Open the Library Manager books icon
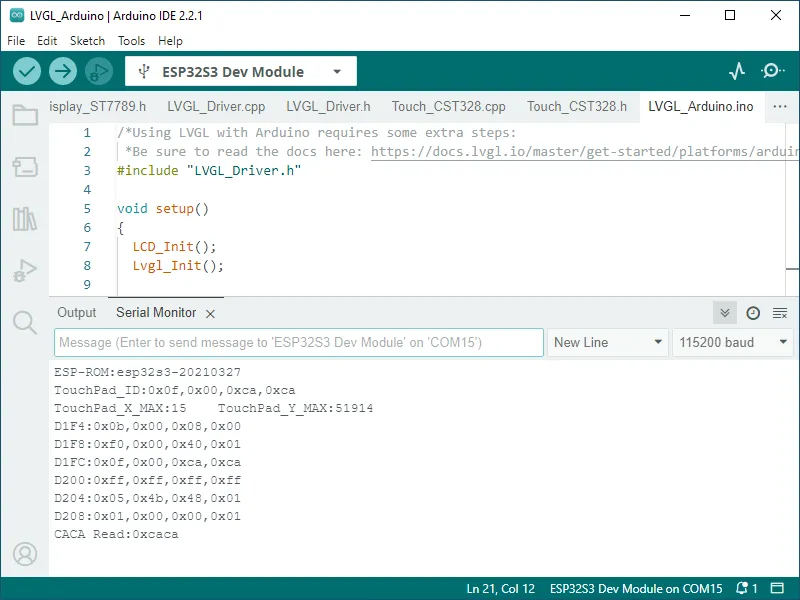 [25, 219]
